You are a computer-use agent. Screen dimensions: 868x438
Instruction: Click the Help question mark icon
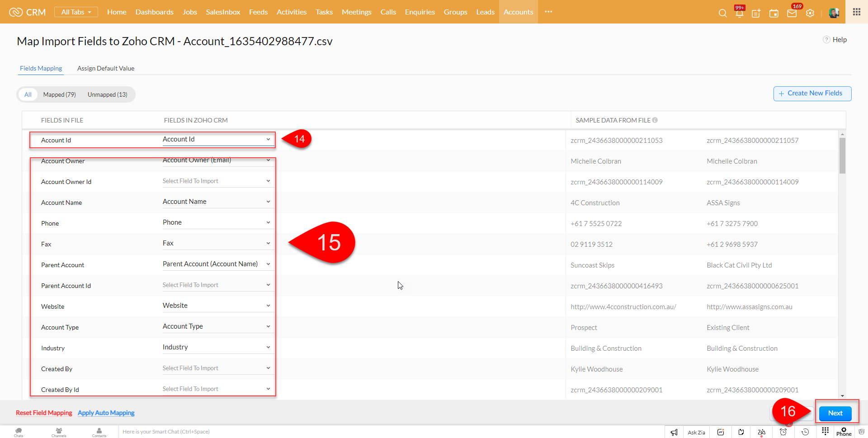pos(826,40)
